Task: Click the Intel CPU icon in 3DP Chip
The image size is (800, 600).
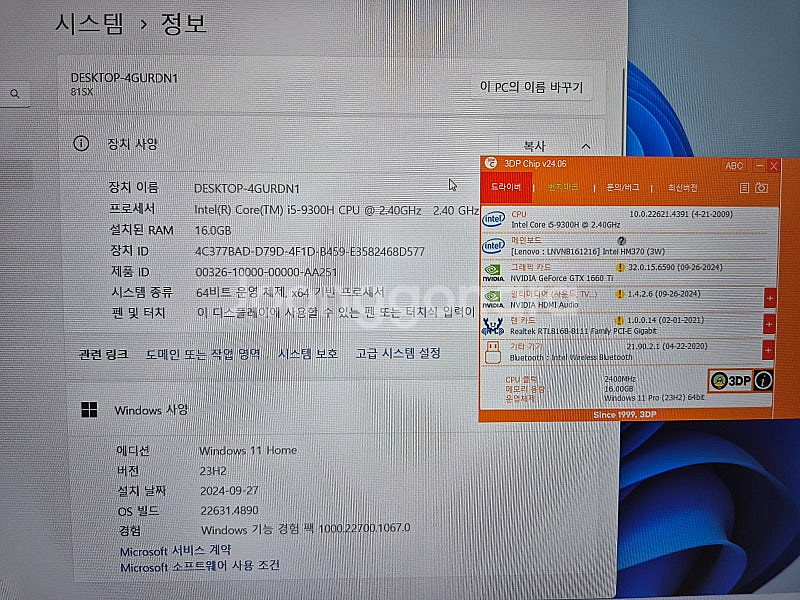Action: pos(493,219)
